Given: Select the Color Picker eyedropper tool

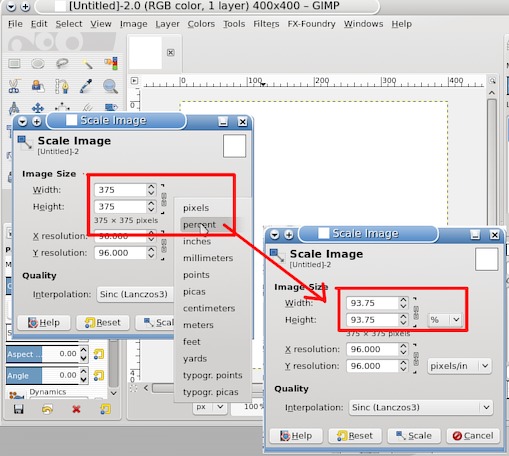Looking at the screenshot, I should coord(86,86).
